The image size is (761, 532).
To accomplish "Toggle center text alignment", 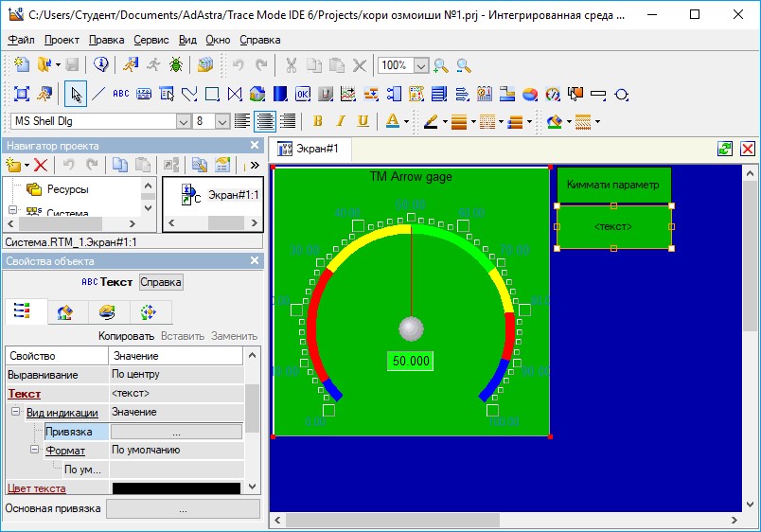I will point(265,121).
